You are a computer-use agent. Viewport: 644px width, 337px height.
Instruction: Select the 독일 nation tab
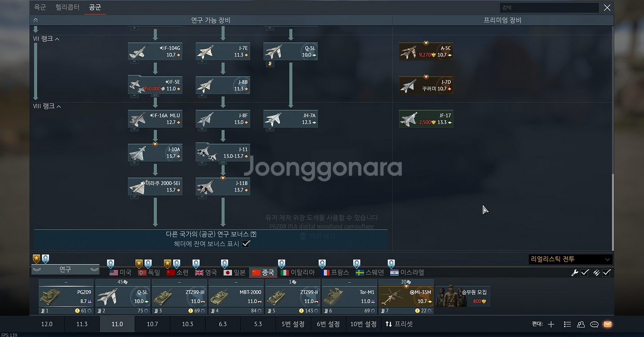click(148, 272)
